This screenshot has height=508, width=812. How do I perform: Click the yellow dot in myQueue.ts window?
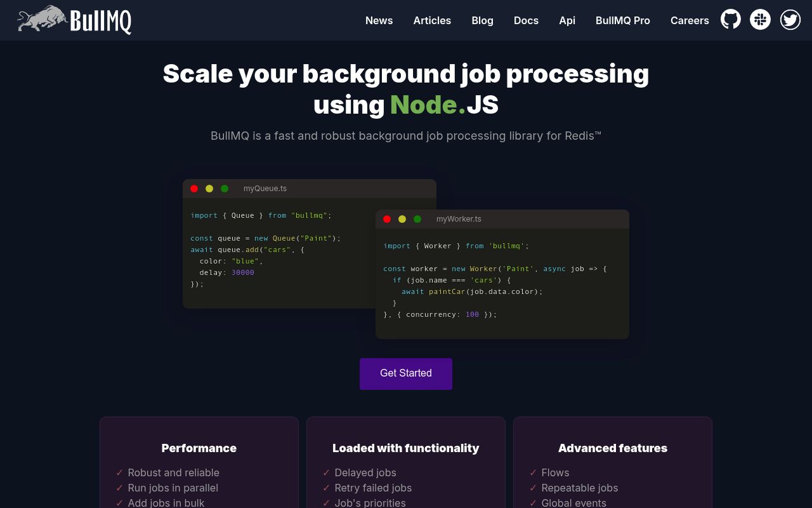pyautogui.click(x=209, y=189)
